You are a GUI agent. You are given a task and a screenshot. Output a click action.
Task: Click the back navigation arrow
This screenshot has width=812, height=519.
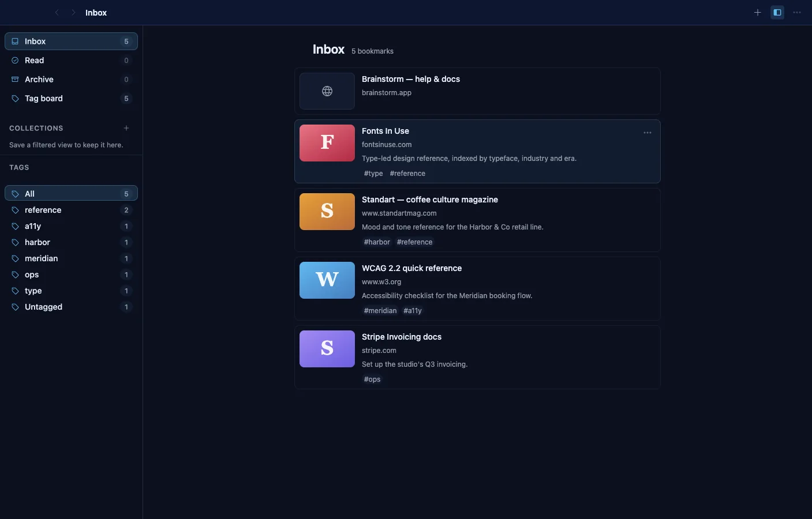(57, 12)
